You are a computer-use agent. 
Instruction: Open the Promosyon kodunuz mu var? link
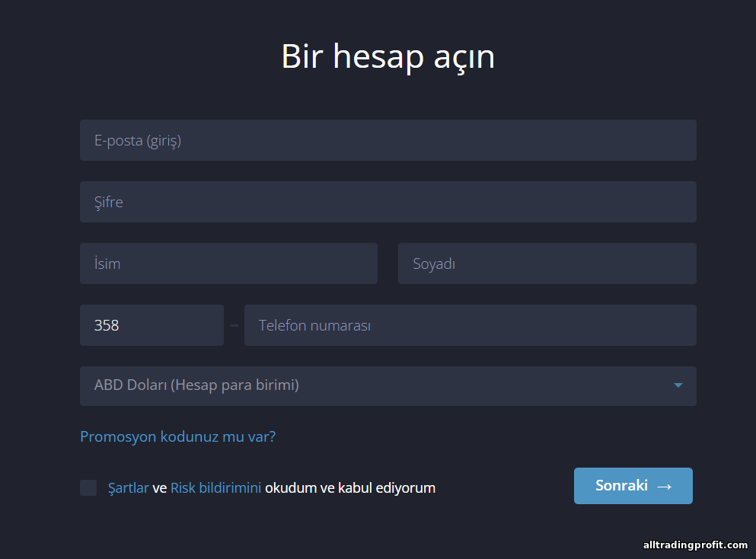[x=178, y=436]
